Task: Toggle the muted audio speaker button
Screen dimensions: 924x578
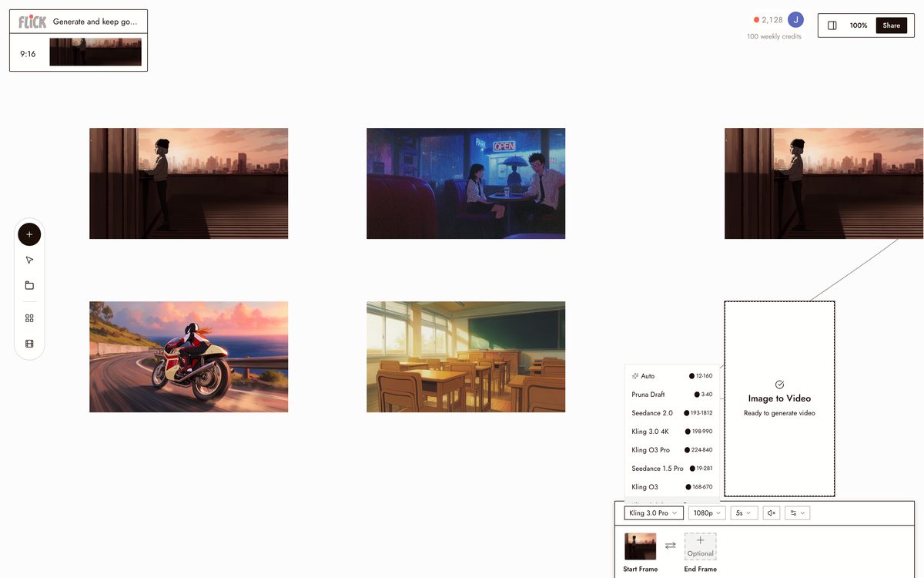Action: point(772,513)
